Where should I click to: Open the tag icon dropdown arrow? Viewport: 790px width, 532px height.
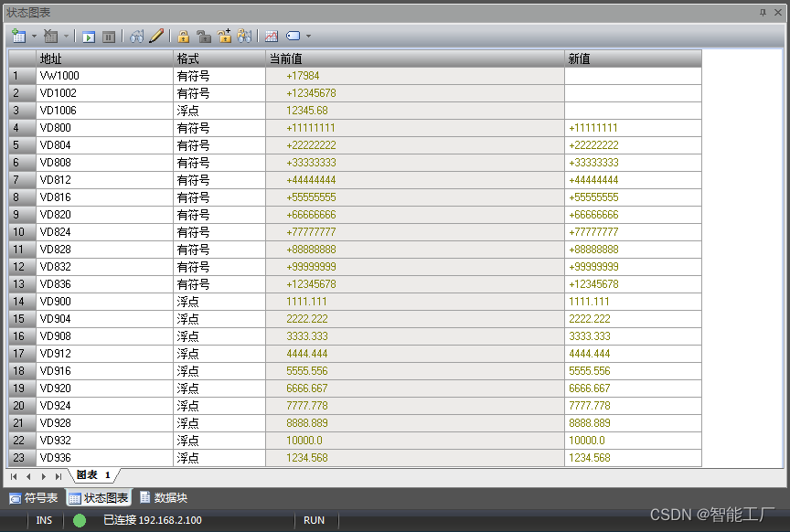pyautogui.click(x=308, y=37)
